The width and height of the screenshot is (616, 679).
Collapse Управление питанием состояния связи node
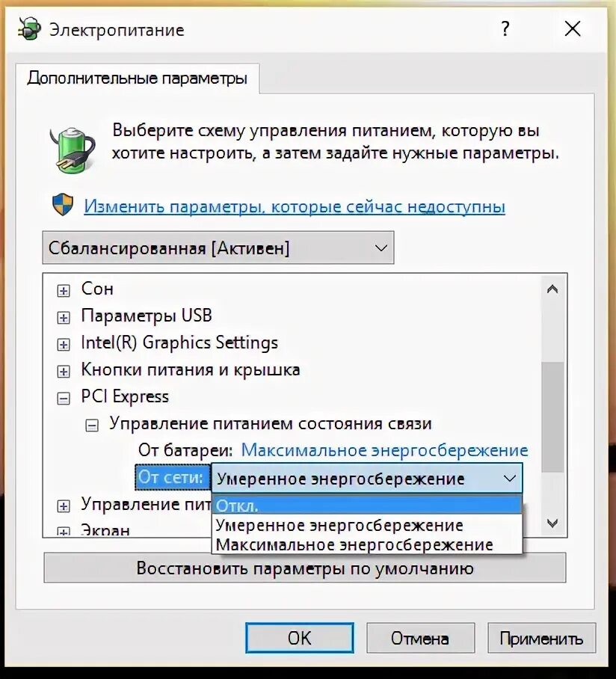92,425
